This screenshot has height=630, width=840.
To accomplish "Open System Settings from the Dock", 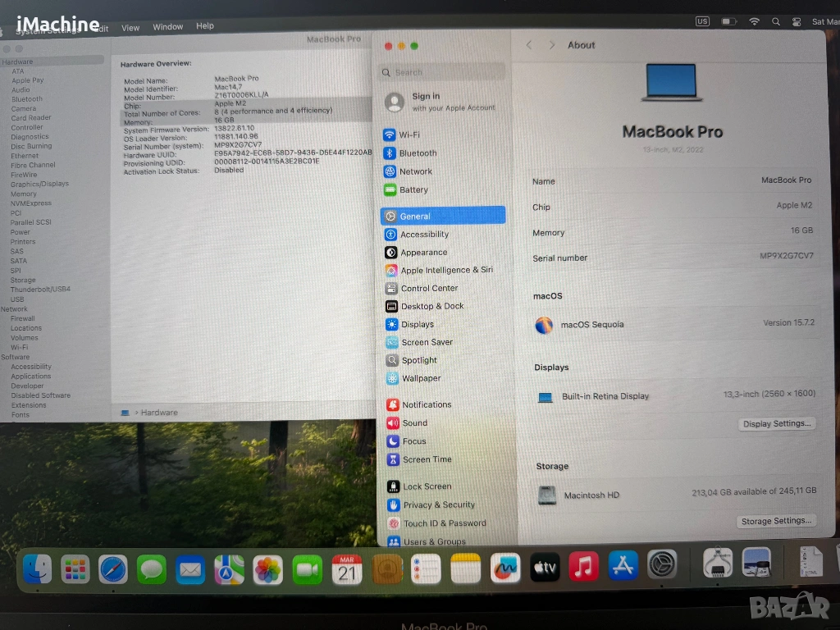I will [x=662, y=564].
